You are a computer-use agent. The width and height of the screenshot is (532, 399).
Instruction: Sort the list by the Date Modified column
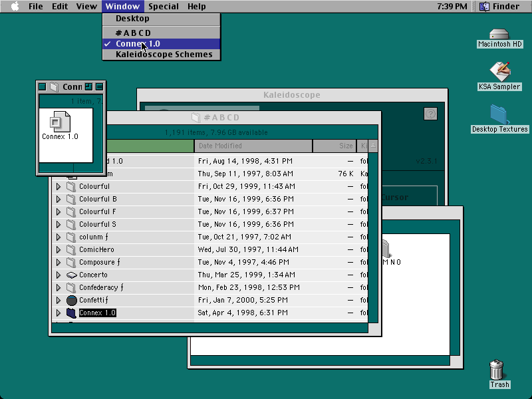click(x=253, y=146)
